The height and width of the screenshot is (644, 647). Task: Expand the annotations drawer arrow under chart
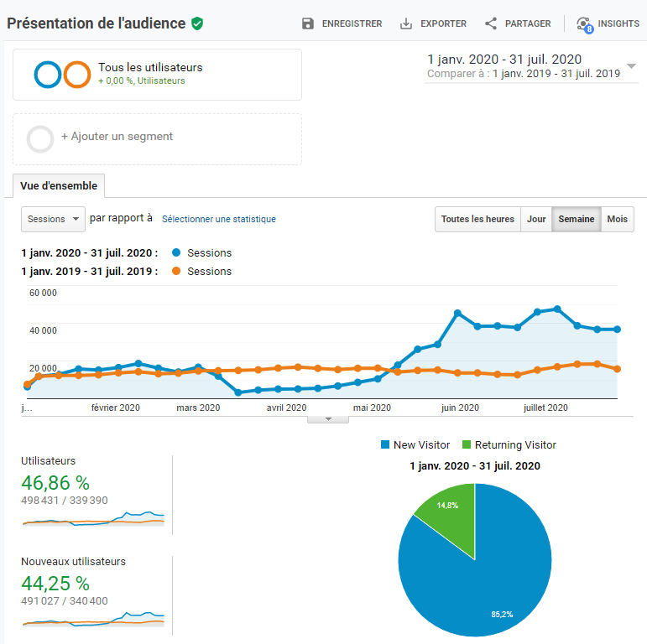point(328,419)
